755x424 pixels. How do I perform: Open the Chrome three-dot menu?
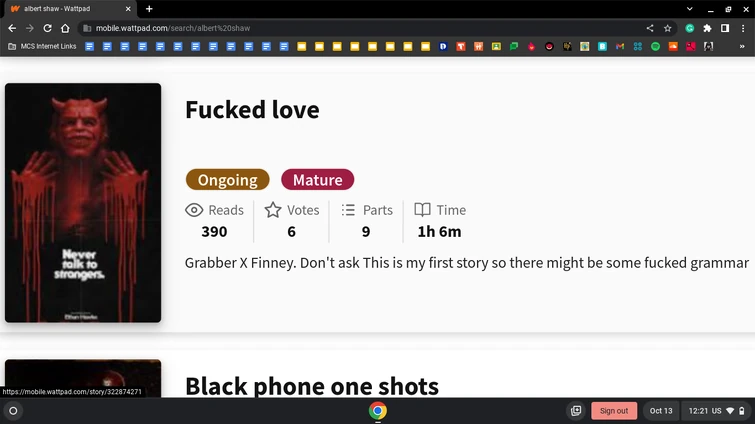743,28
